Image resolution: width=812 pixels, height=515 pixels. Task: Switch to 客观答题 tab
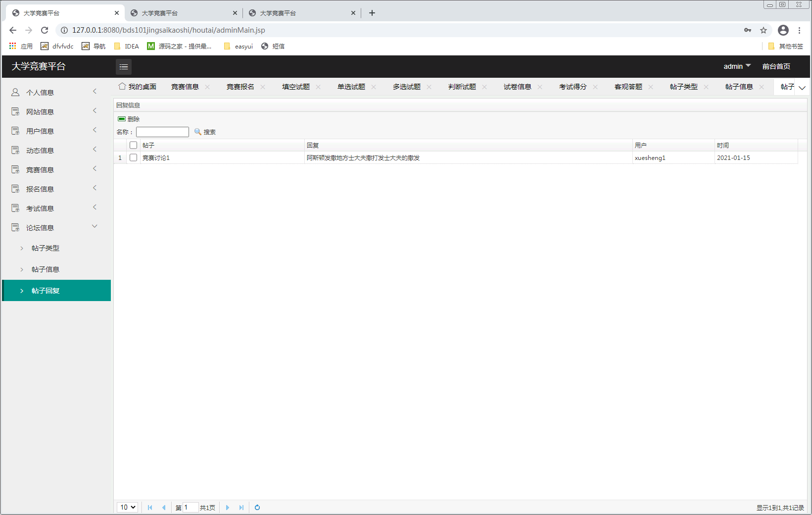tap(628, 87)
